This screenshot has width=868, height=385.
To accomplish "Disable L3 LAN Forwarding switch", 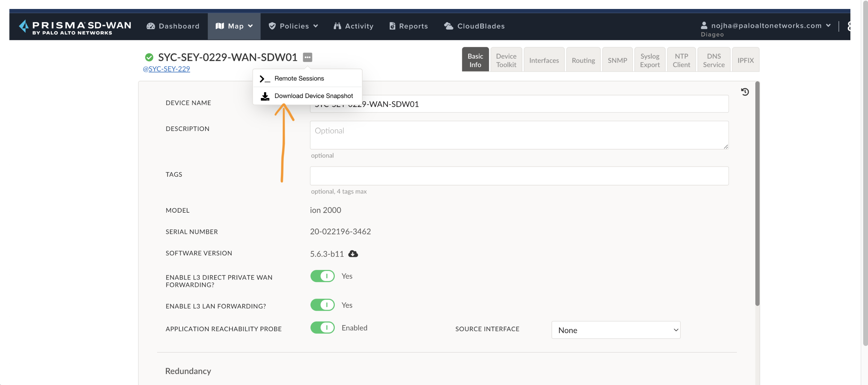I will click(x=322, y=305).
